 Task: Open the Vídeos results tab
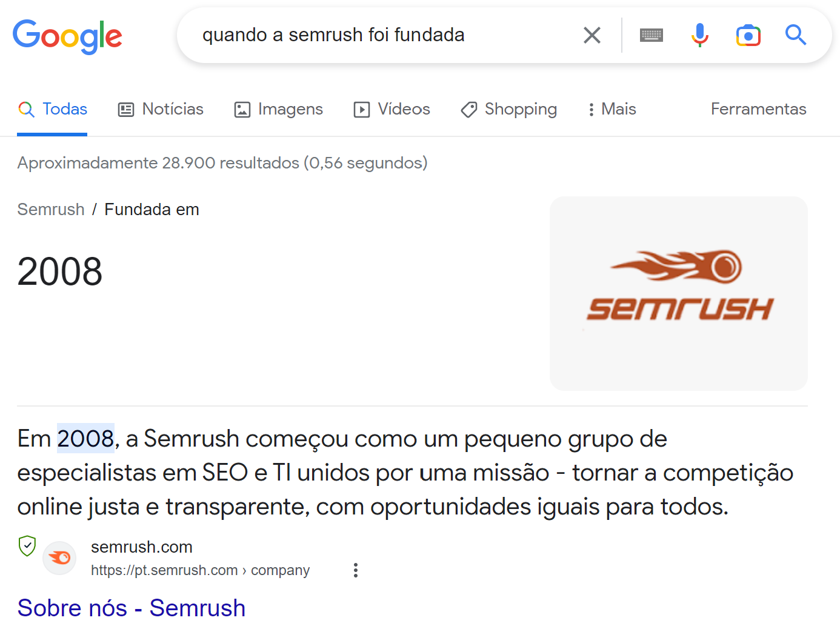click(x=392, y=109)
